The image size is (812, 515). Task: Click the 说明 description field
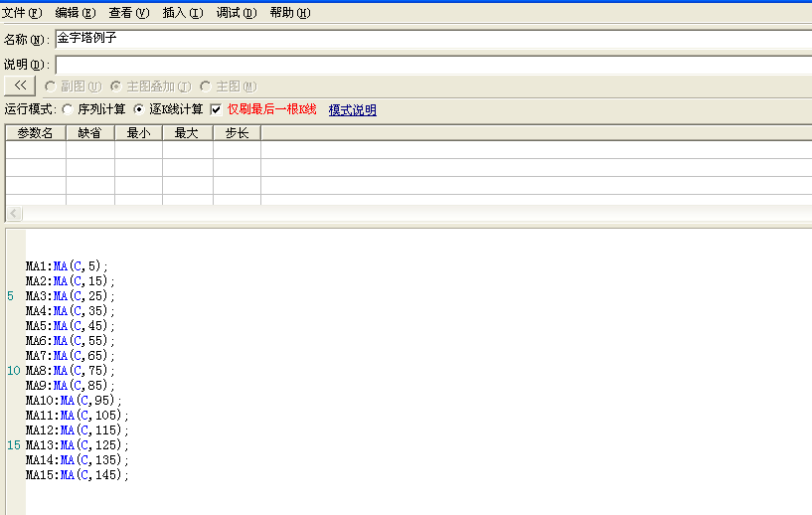[x=432, y=65]
